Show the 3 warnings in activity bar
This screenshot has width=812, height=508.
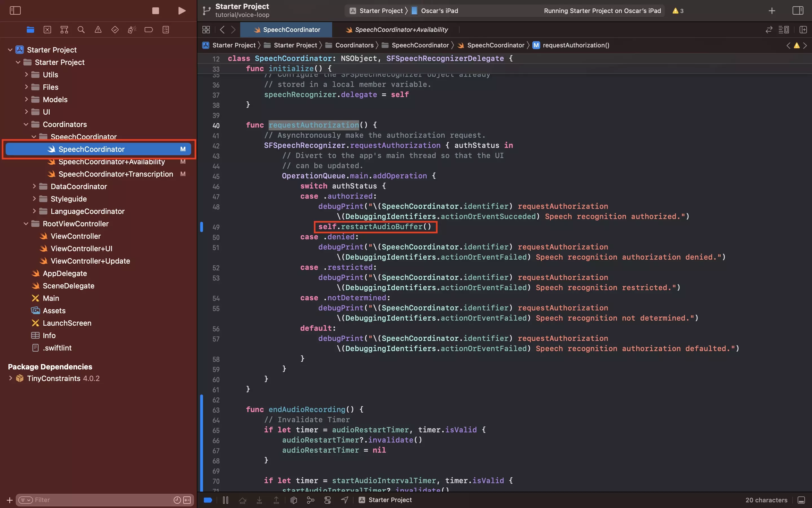point(678,11)
